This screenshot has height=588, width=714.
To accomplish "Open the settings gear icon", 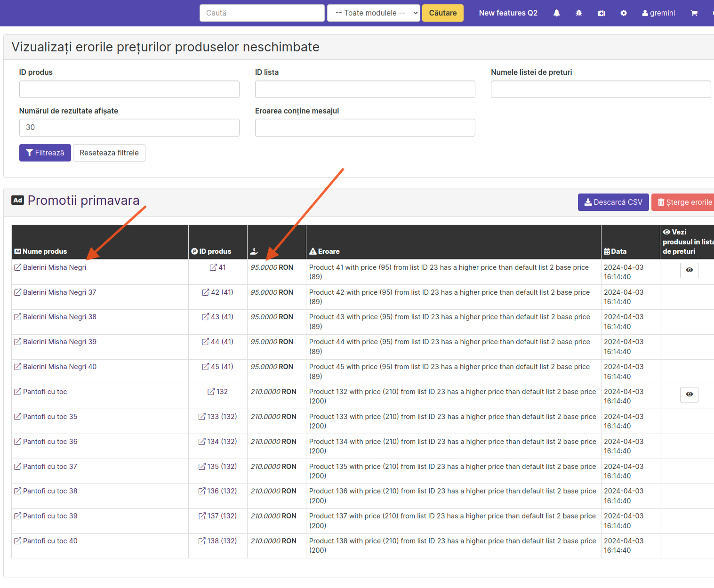I will tap(624, 13).
